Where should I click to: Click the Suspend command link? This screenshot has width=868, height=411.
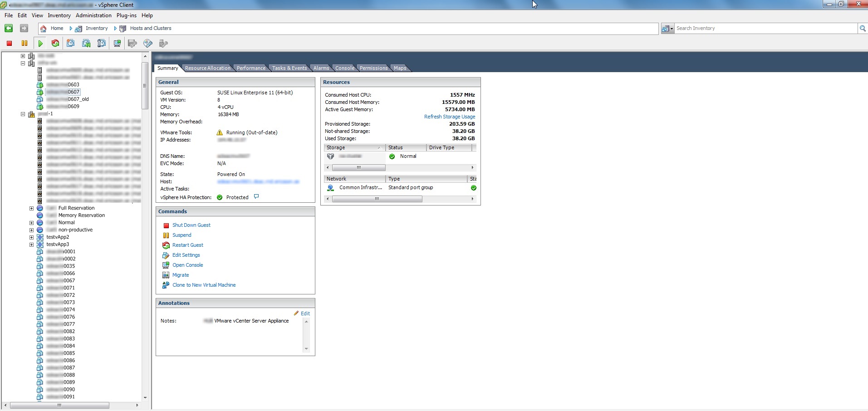click(182, 235)
